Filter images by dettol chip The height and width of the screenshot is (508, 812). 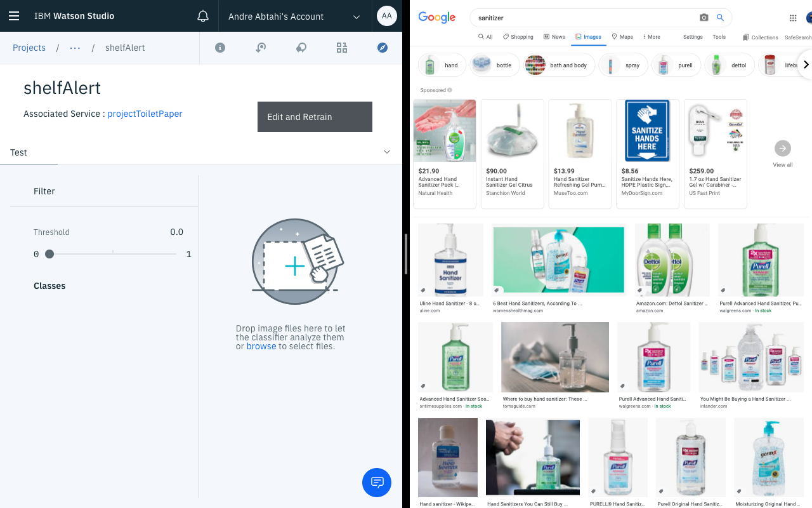[x=730, y=65]
